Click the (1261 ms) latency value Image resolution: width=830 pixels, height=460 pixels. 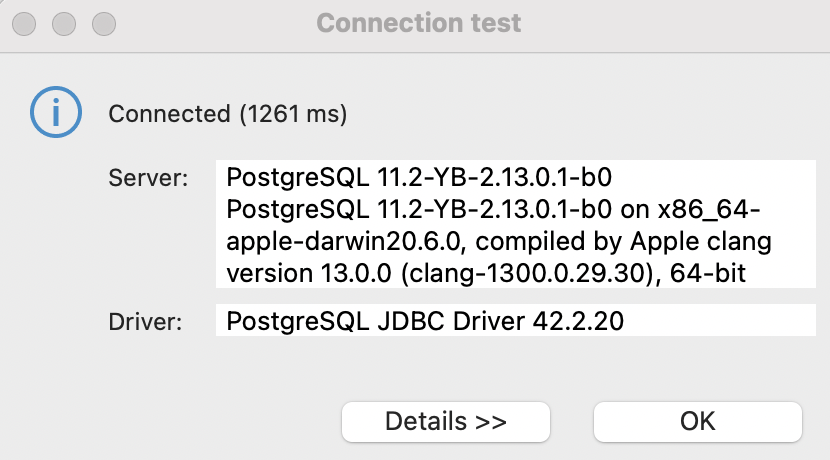point(293,114)
